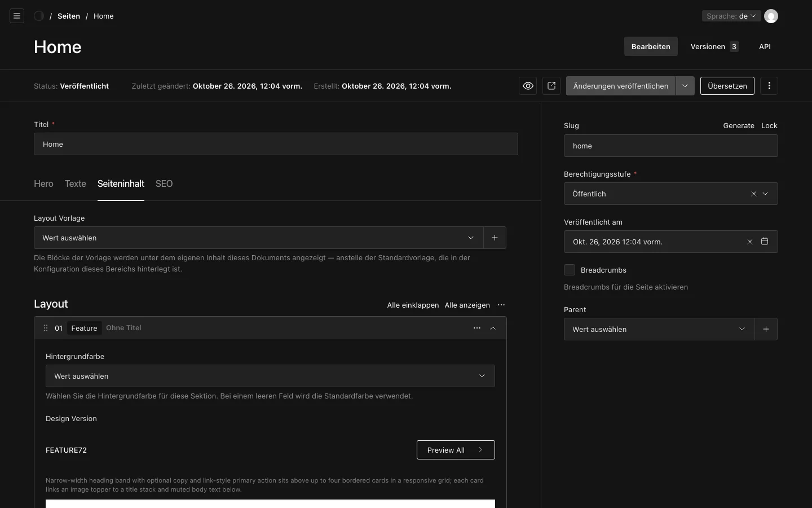Open the hamburger navigation menu
The image size is (812, 508).
point(17,16)
